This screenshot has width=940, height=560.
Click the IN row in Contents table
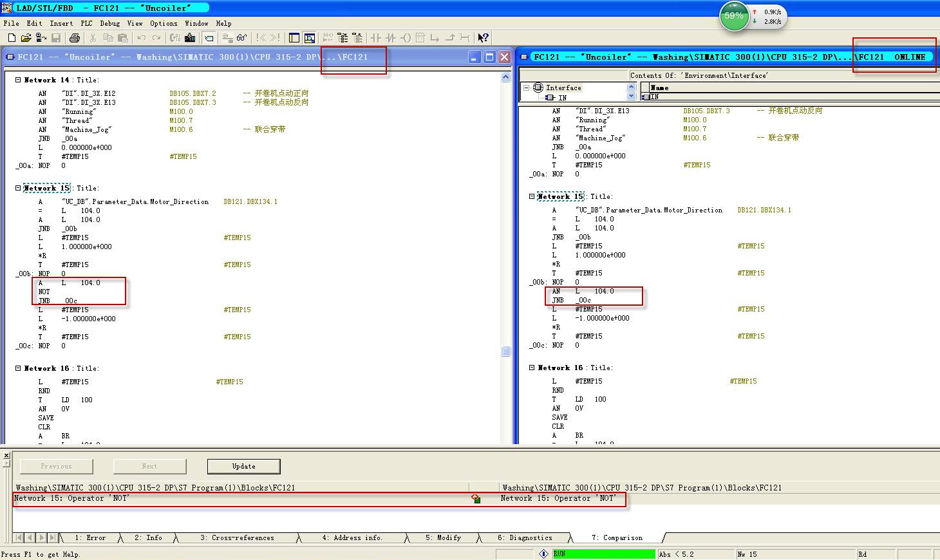pos(790,97)
